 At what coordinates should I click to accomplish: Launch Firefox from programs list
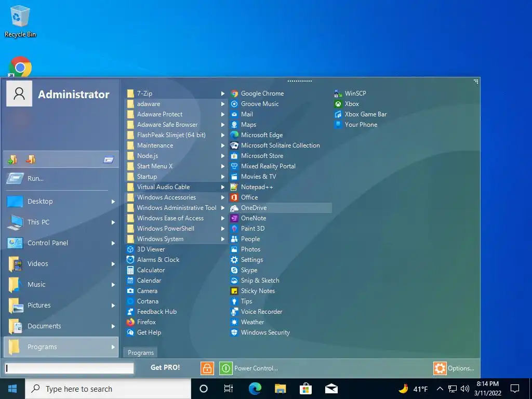pyautogui.click(x=141, y=322)
